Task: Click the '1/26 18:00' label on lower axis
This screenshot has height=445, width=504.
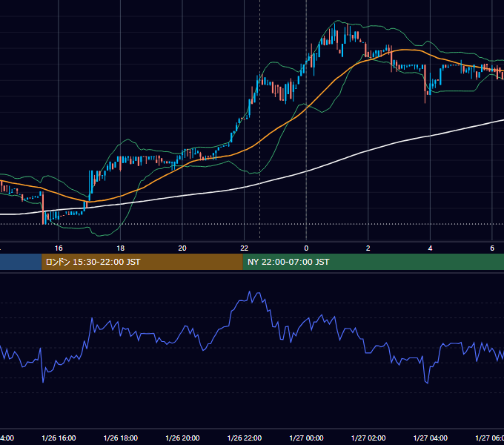Action: click(x=121, y=438)
